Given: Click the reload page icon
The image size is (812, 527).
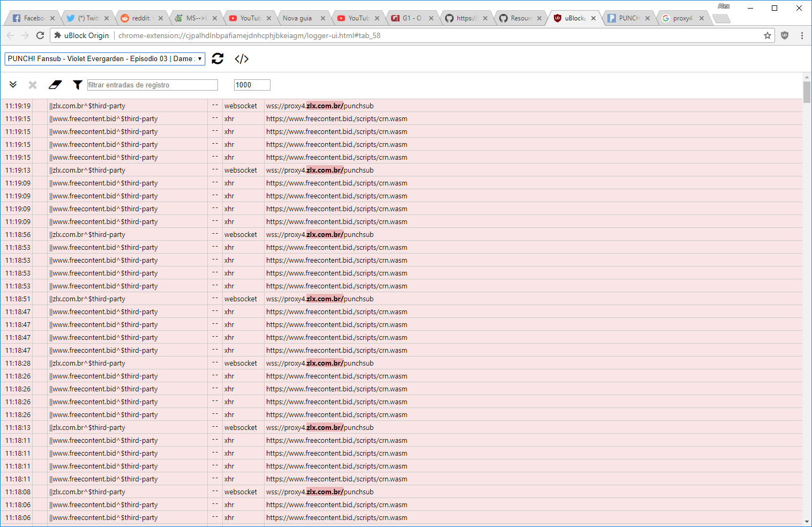Looking at the screenshot, I should pyautogui.click(x=217, y=59).
